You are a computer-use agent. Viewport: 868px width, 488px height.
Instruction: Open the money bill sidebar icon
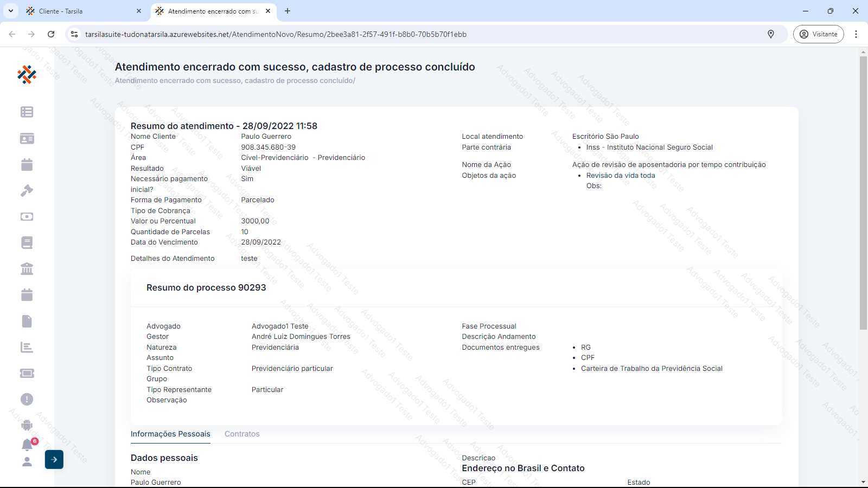coord(27,216)
